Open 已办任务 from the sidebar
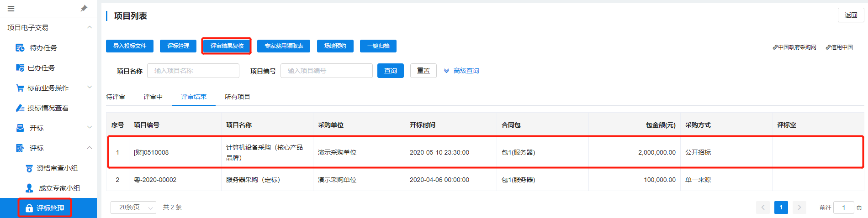This screenshot has height=218, width=868. click(41, 68)
